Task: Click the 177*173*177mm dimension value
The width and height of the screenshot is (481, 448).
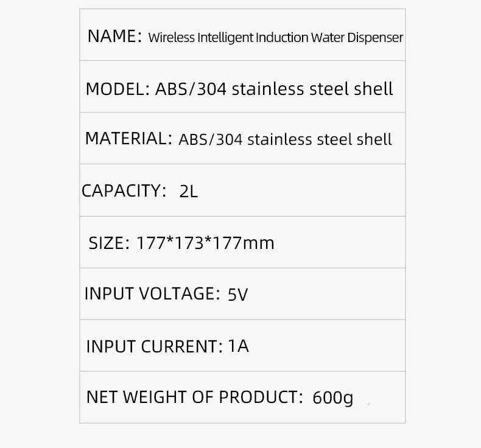Action: click(205, 243)
